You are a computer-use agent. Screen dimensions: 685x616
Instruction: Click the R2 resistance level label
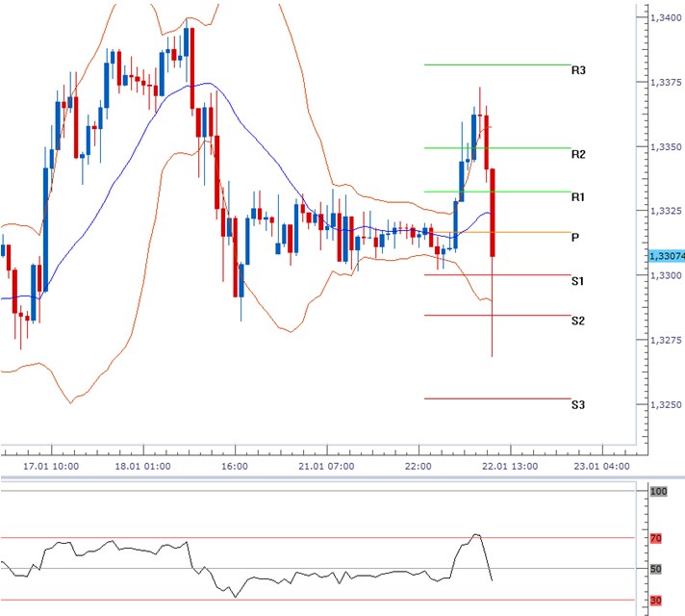coord(578,154)
